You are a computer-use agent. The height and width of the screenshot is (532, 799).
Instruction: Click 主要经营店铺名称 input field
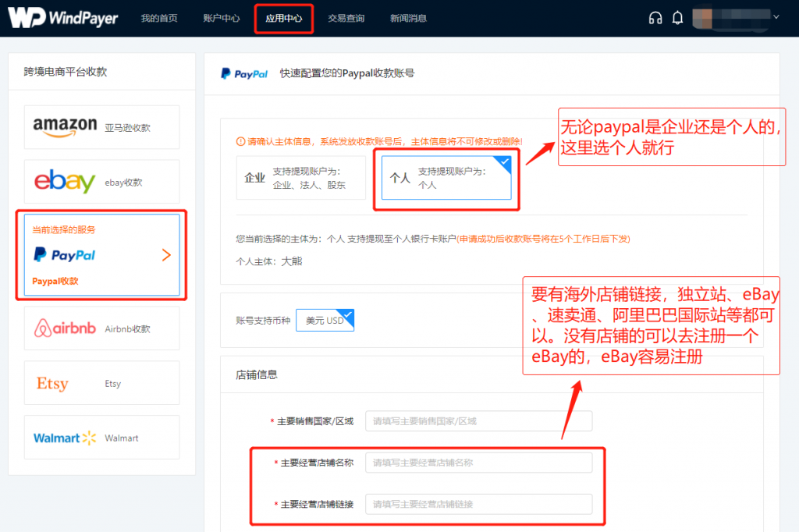(x=478, y=463)
